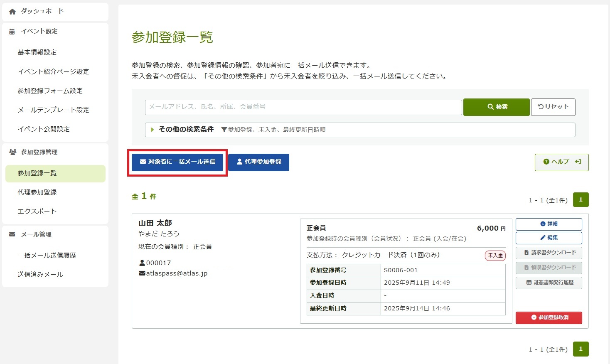Click page 1 button at top pagination
The height and width of the screenshot is (364, 610).
[x=580, y=200]
